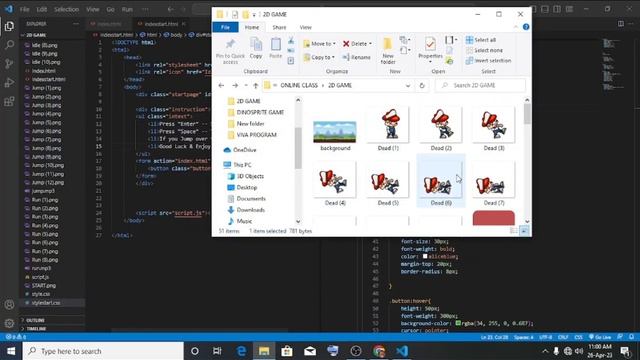The height and width of the screenshot is (360, 640).
Task: Click the New folder icon in the ribbon
Action: point(387,44)
